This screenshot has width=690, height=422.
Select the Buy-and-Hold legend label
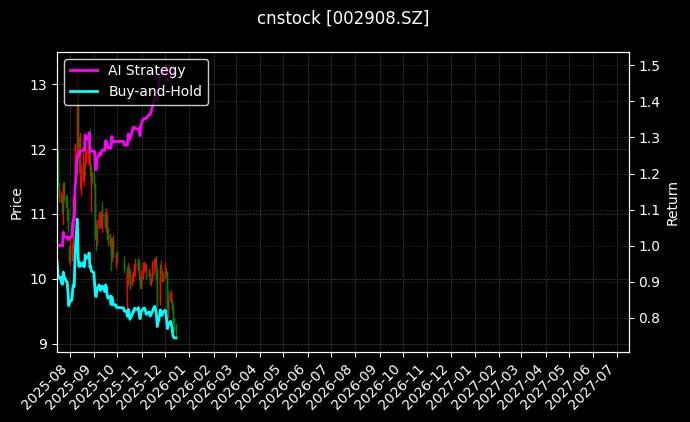click(x=155, y=91)
